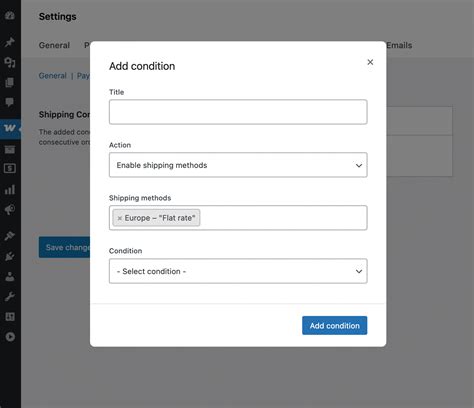Image resolution: width=474 pixels, height=408 pixels.
Task: Open the Analytics bar chart icon
Action: click(x=10, y=189)
